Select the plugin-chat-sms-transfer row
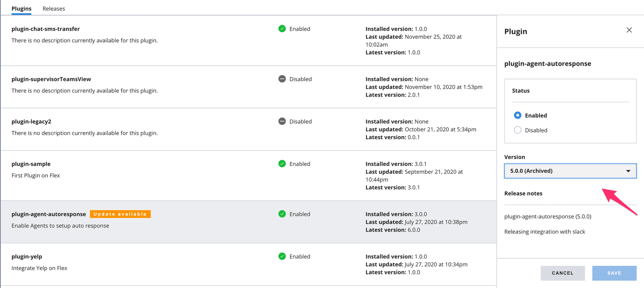Image resolution: width=644 pixels, height=288 pixels. (x=161, y=40)
